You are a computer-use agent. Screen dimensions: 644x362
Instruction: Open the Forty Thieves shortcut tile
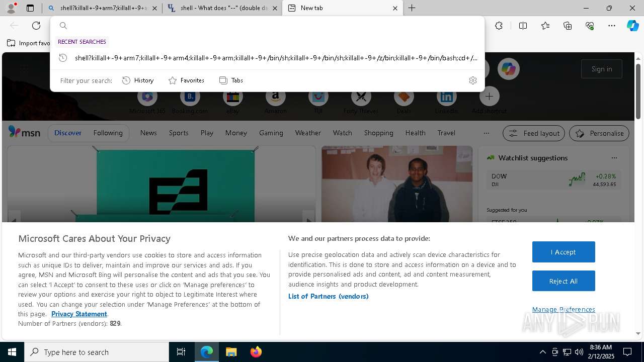pos(361,100)
